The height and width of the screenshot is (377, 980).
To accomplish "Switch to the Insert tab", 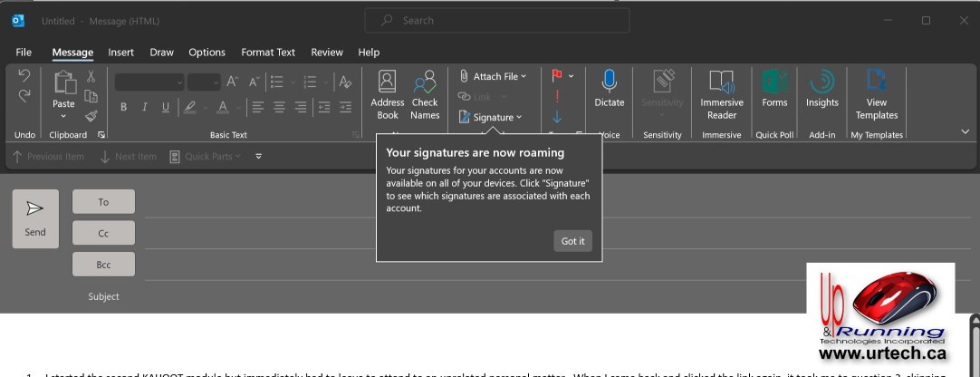I will (120, 53).
